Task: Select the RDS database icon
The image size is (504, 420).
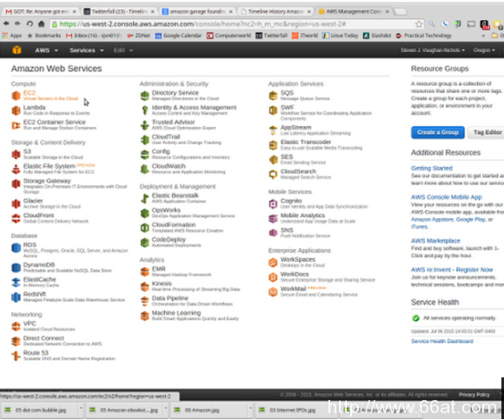Action: pos(16,248)
